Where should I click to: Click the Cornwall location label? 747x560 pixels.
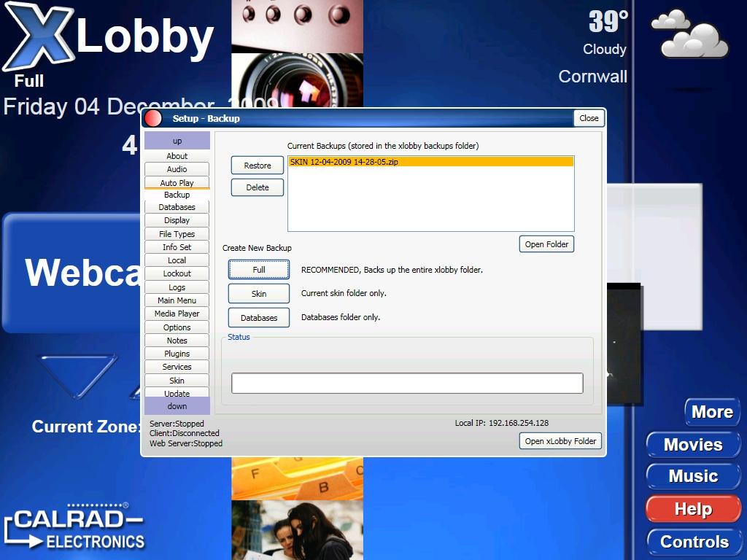(592, 76)
